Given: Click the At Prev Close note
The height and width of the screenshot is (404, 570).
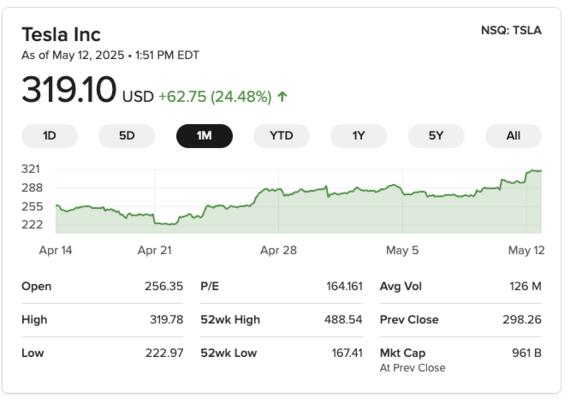Looking at the screenshot, I should (413, 368).
